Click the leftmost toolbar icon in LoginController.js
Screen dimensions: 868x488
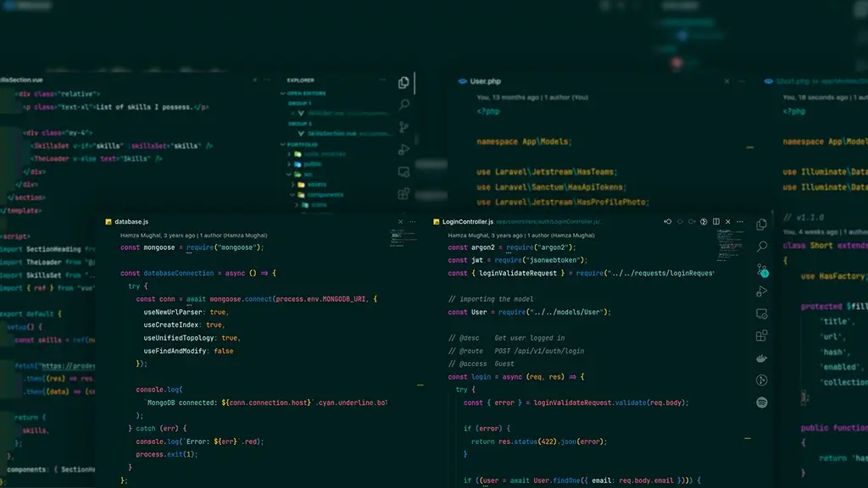tap(668, 222)
